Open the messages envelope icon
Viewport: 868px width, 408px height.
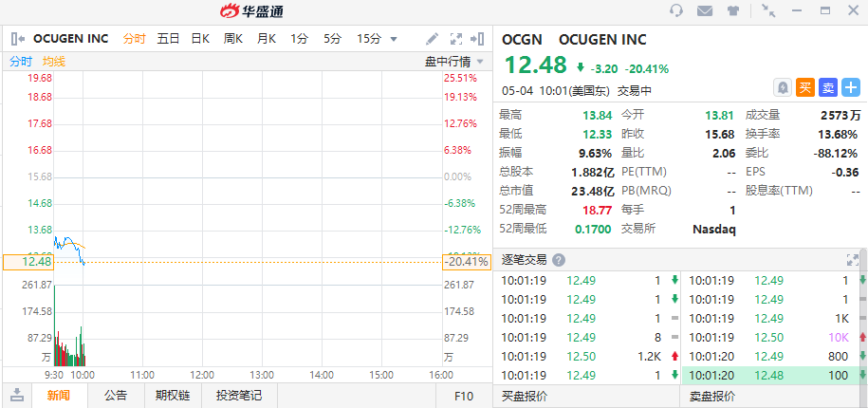pos(705,11)
